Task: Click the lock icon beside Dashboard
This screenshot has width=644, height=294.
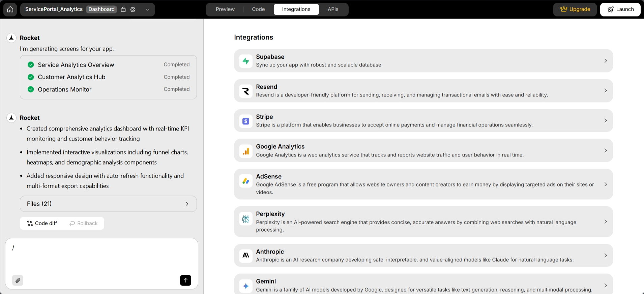Action: pyautogui.click(x=123, y=9)
